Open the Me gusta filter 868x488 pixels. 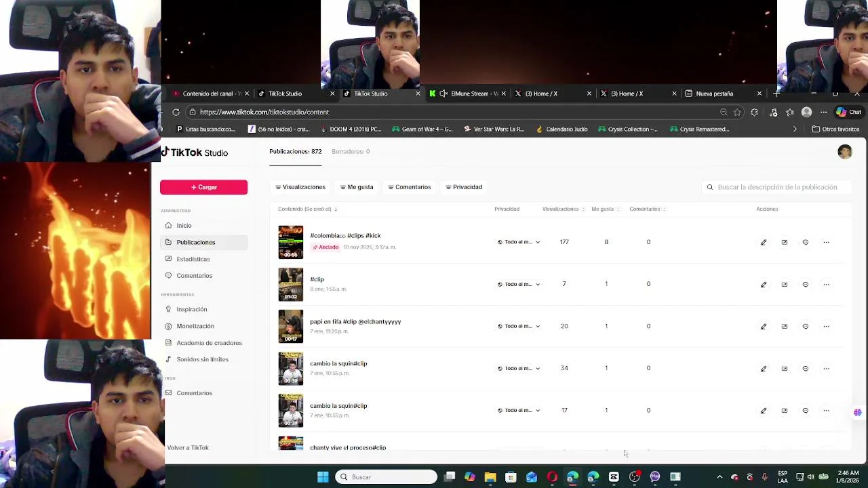click(x=357, y=187)
